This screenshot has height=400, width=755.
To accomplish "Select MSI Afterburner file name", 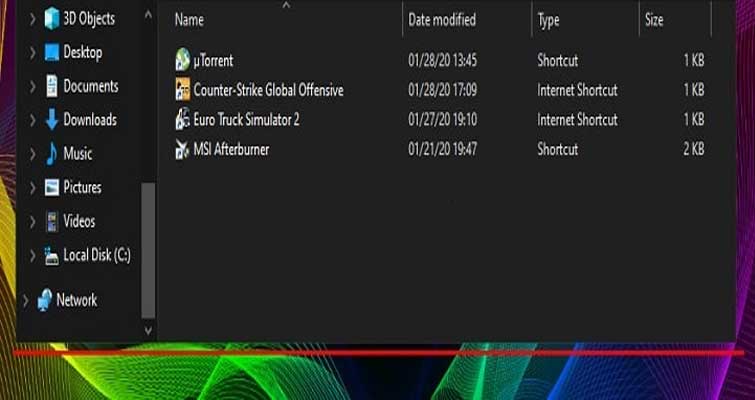I will tap(231, 150).
